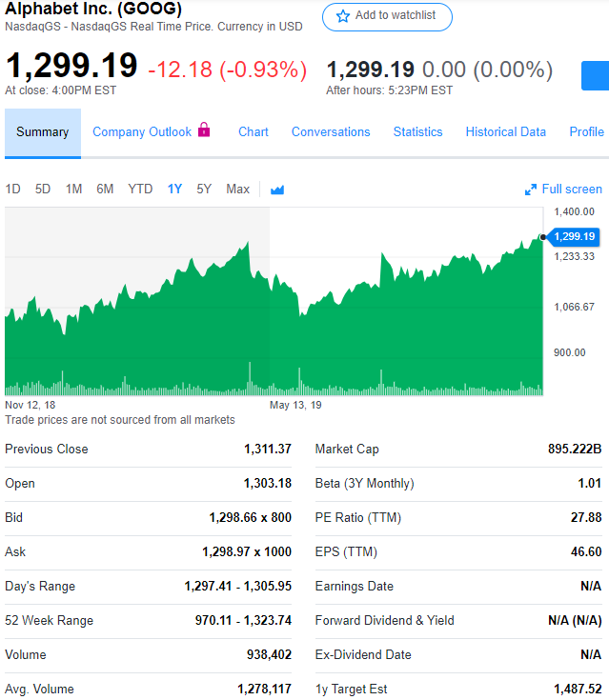Switch chart range to 6M
609x700 pixels.
coord(105,190)
